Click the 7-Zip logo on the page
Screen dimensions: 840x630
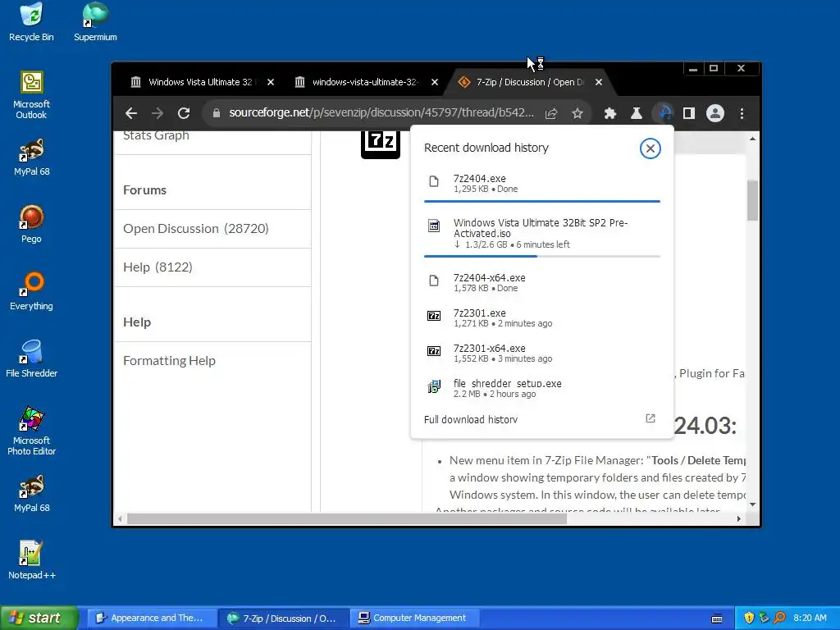tap(381, 144)
